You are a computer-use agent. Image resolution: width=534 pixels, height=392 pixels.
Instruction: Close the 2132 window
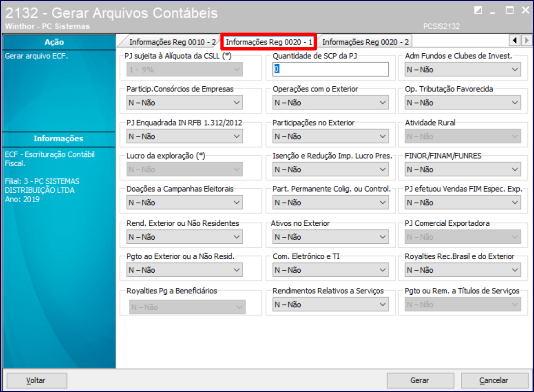pyautogui.click(x=525, y=10)
